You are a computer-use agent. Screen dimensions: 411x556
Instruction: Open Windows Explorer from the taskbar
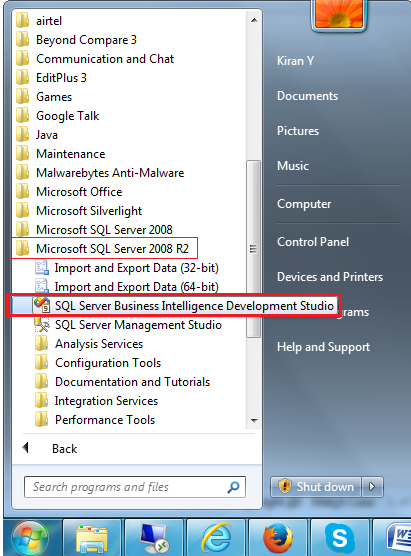pyautogui.click(x=92, y=538)
